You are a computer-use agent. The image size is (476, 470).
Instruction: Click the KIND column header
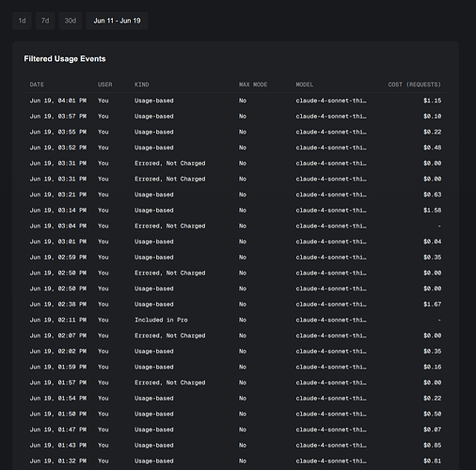[x=142, y=85]
